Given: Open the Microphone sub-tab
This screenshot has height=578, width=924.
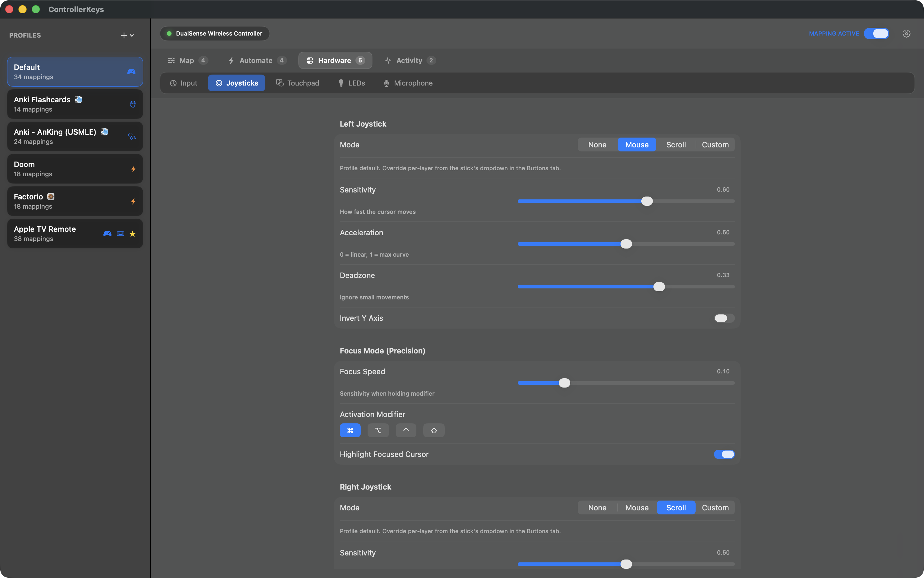Looking at the screenshot, I should point(408,83).
